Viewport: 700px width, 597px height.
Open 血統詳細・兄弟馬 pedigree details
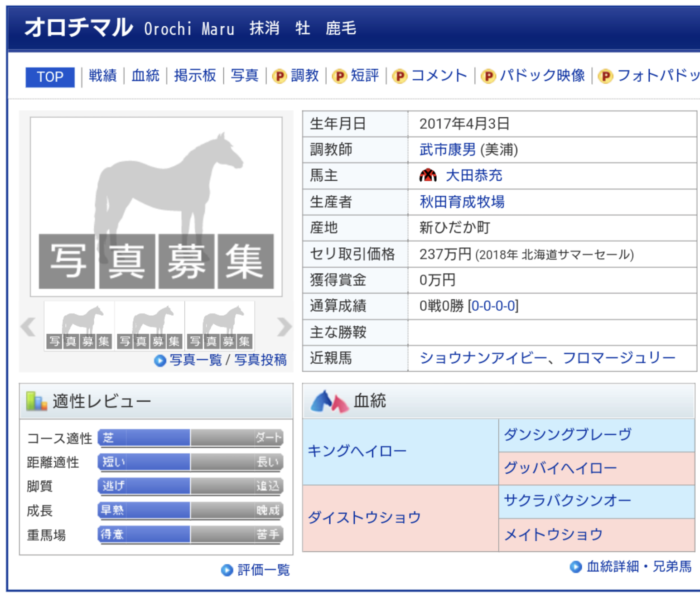pos(638,567)
